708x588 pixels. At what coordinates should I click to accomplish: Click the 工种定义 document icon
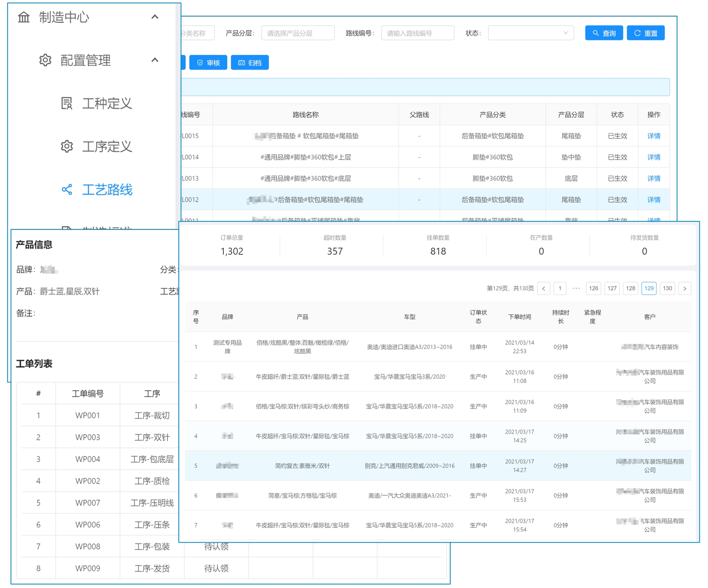[x=67, y=103]
